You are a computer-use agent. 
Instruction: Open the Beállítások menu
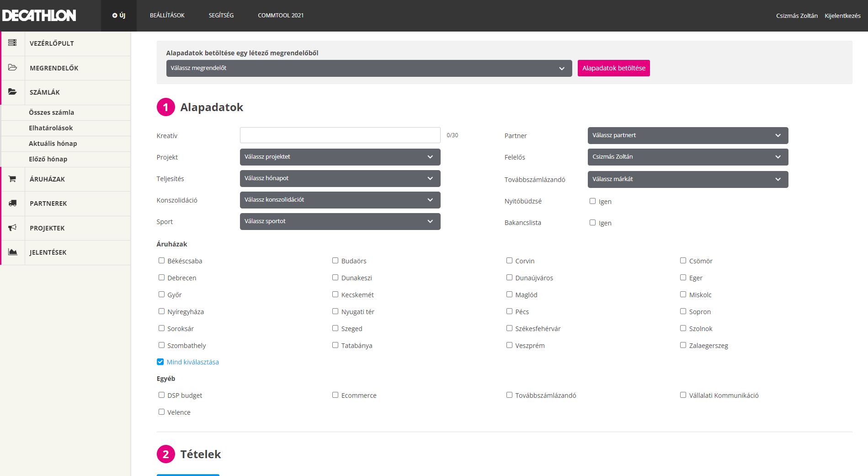[x=167, y=16]
